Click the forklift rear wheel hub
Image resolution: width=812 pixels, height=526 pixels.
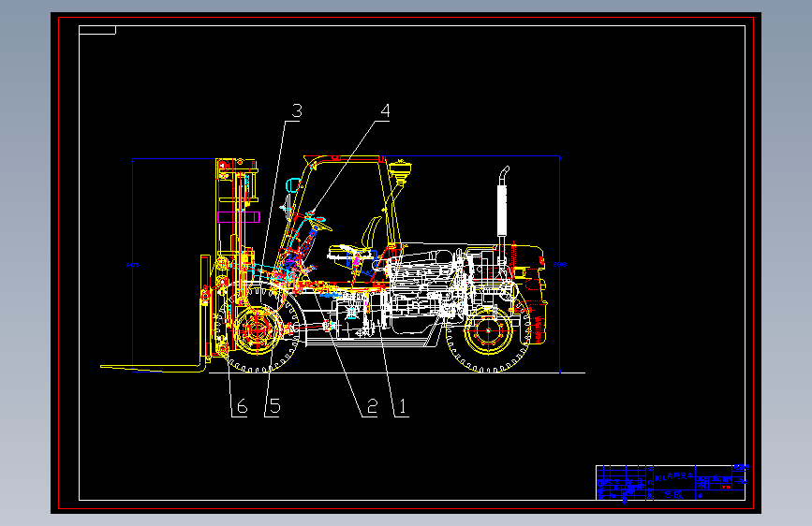488,330
